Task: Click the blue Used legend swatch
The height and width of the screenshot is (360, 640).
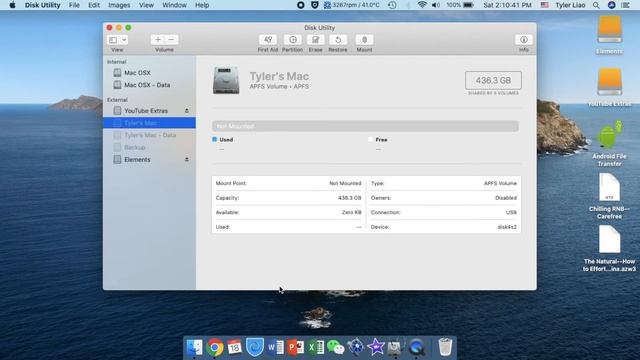Action: pos(214,140)
